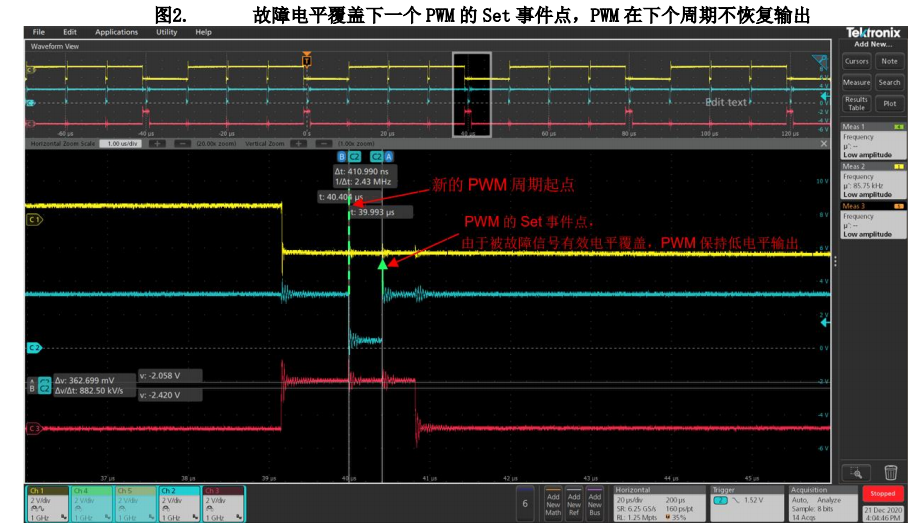The image size is (915, 526).
Task: Open the Horizontal settings badge
Action: click(x=659, y=504)
